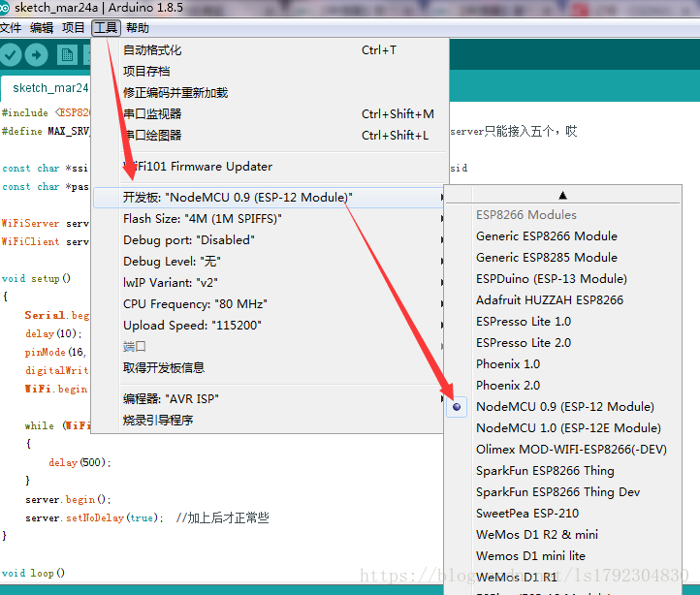
Task: Select SparkFun ESP8266 Thing Dev board
Action: tap(557, 492)
